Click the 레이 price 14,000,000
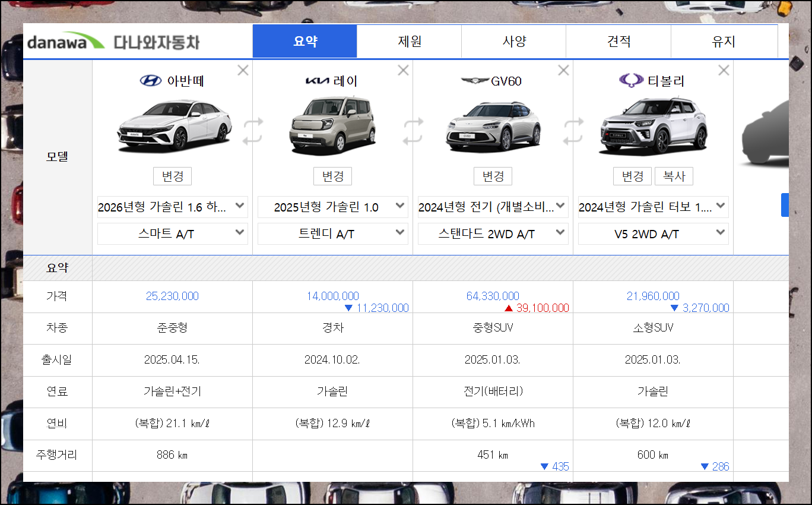Image resolution: width=812 pixels, height=505 pixels. point(333,296)
